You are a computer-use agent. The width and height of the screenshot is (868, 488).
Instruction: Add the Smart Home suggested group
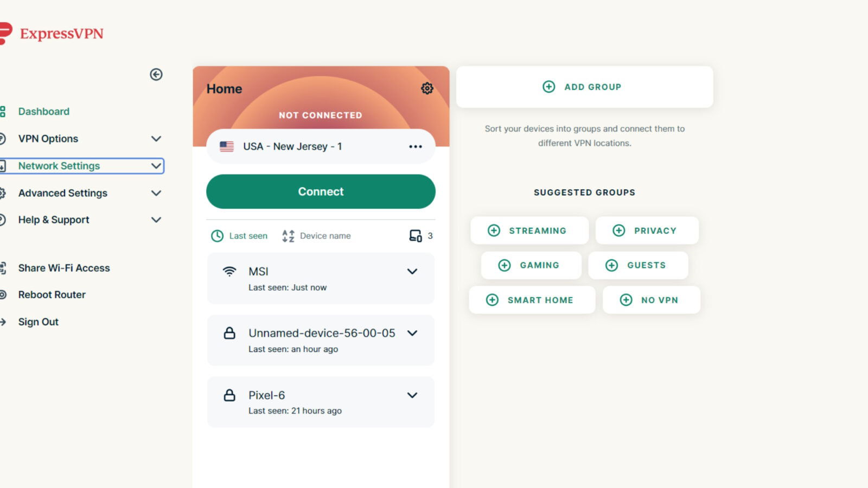coord(532,300)
